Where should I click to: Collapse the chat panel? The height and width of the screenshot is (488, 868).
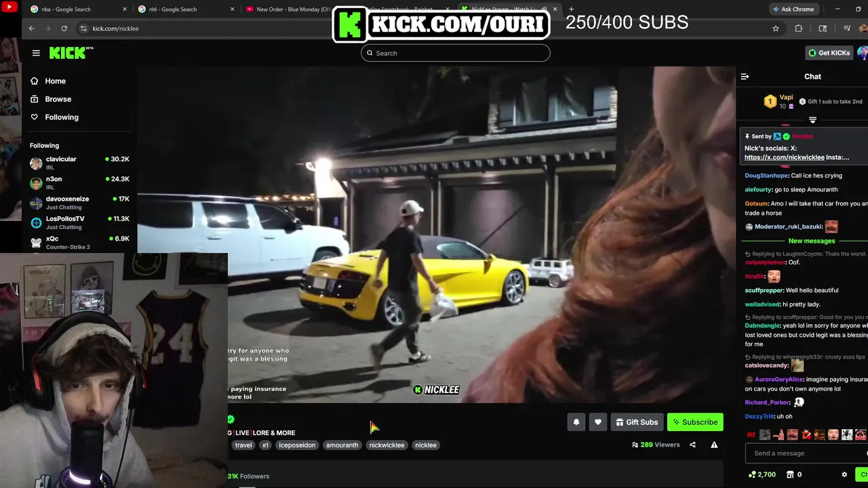(x=745, y=77)
